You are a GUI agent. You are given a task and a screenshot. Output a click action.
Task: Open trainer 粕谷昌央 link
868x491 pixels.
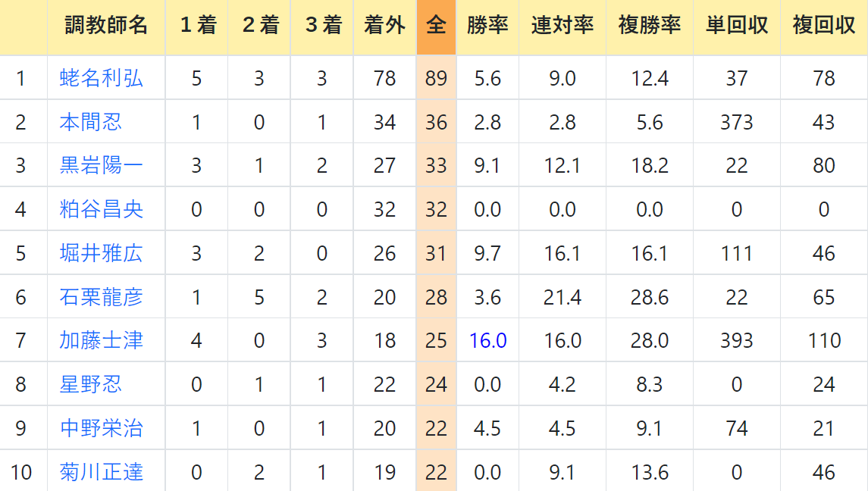coord(102,209)
